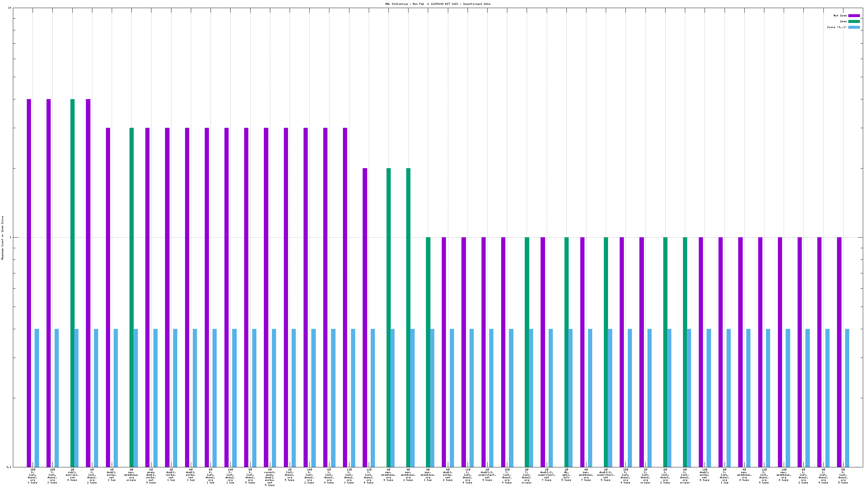The width and height of the screenshot is (868, 488).
Task: Click the x-axis label psbl.surriel.com 4 hops
Action: click(72, 474)
